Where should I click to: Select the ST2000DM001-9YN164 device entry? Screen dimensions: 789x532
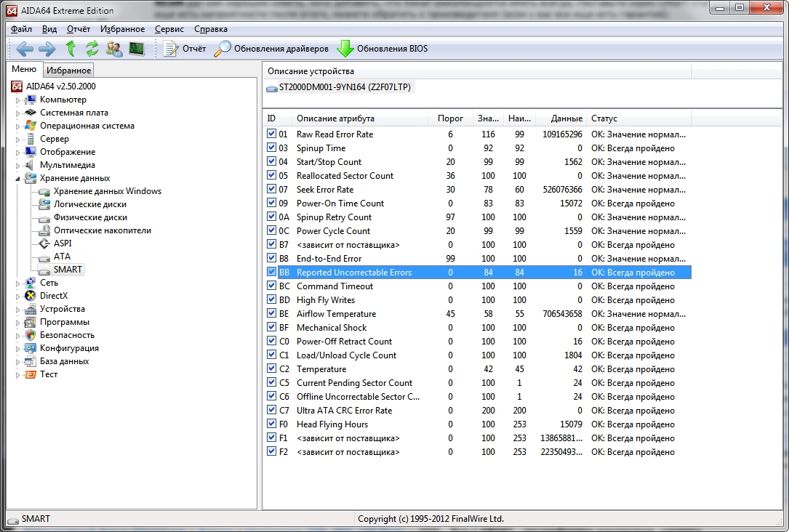pos(340,87)
